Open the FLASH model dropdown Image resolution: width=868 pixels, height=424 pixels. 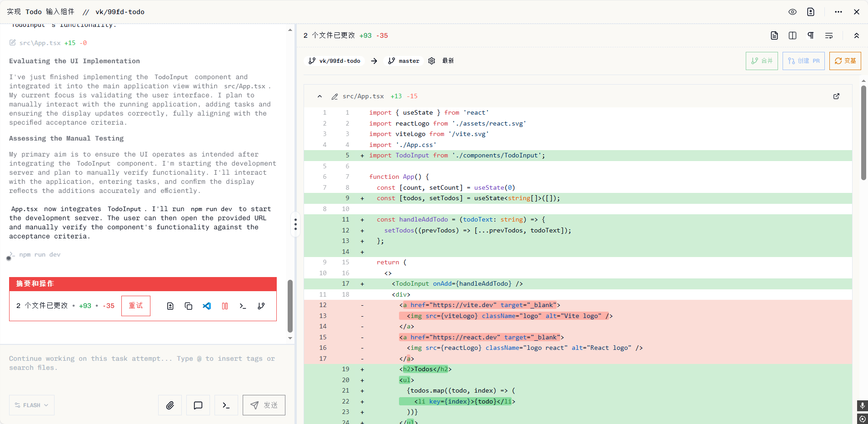pos(32,405)
